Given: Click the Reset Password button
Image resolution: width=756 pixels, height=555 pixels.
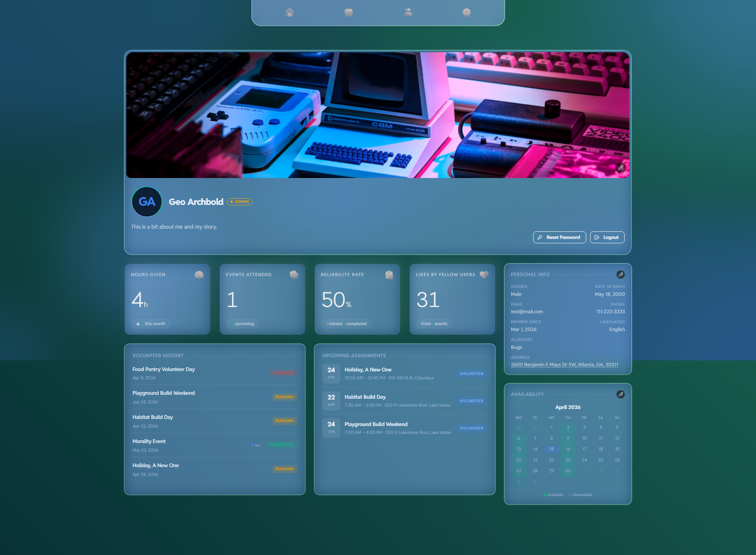Looking at the screenshot, I should click(x=559, y=237).
